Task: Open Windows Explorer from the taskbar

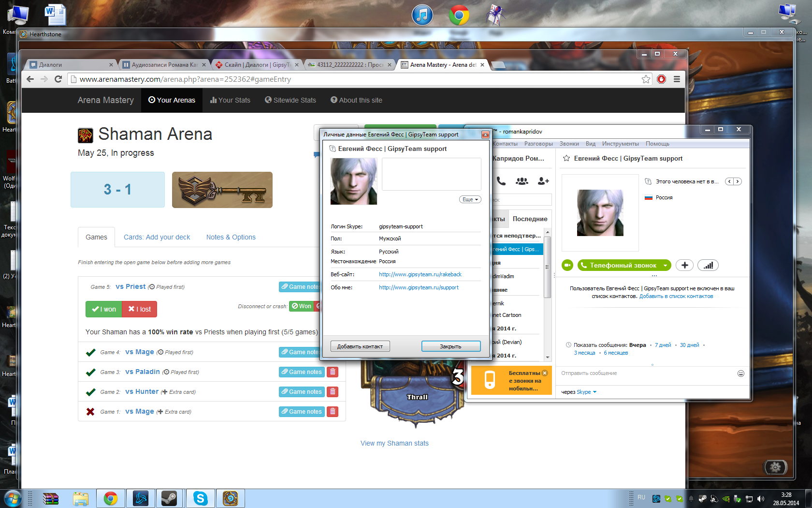Action: (x=81, y=498)
